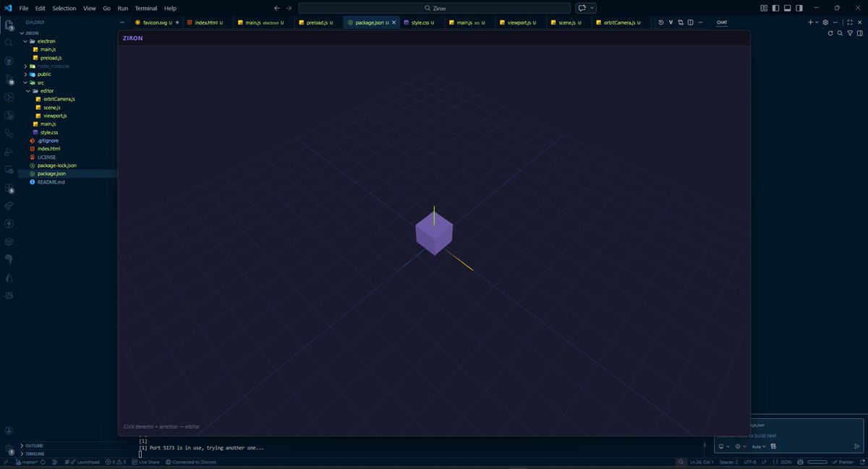Click the chat input field
Image resolution: width=868 pixels, height=469 pixels.
(x=788, y=435)
